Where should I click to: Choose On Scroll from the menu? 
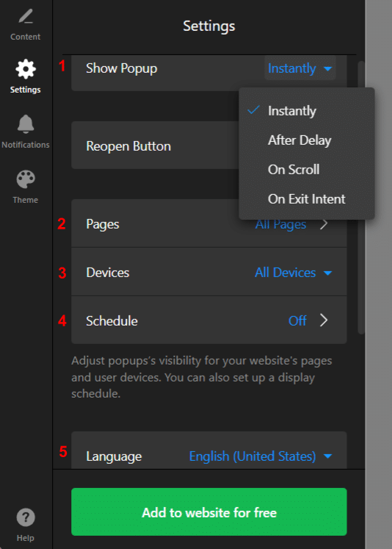tap(294, 170)
